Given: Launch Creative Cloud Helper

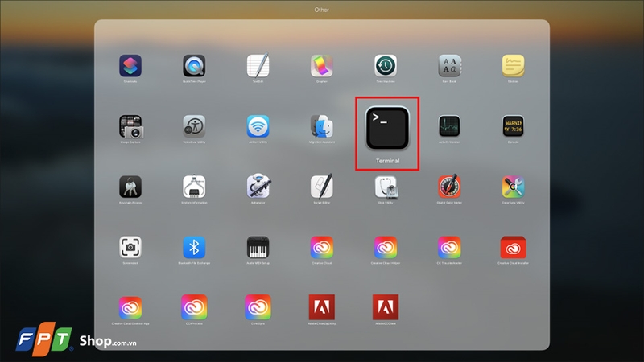Looking at the screenshot, I should click(386, 247).
